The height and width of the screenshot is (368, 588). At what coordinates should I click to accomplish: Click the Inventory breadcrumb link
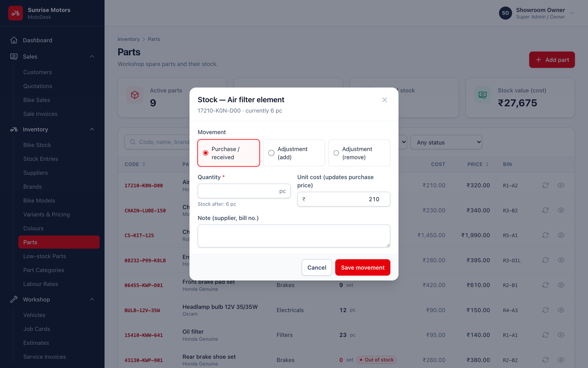point(129,39)
